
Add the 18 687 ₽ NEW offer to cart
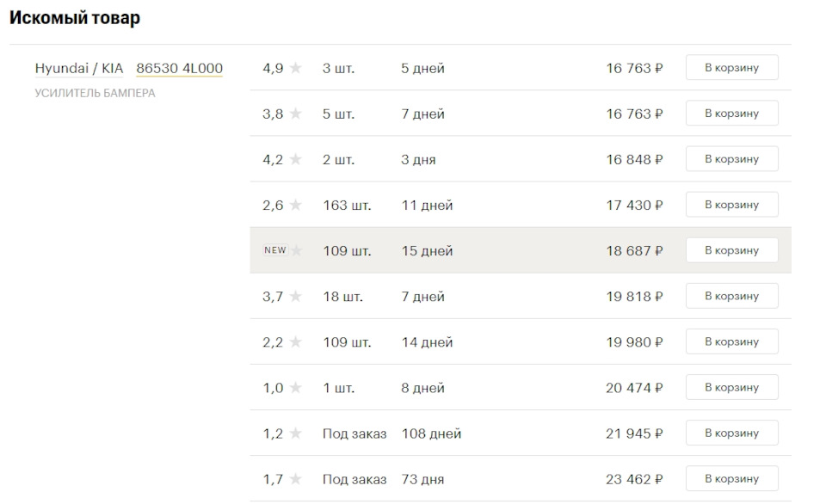731,250
